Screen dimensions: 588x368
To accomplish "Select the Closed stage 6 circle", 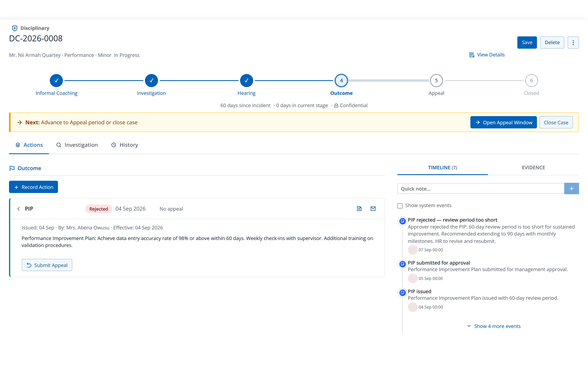I will point(531,81).
